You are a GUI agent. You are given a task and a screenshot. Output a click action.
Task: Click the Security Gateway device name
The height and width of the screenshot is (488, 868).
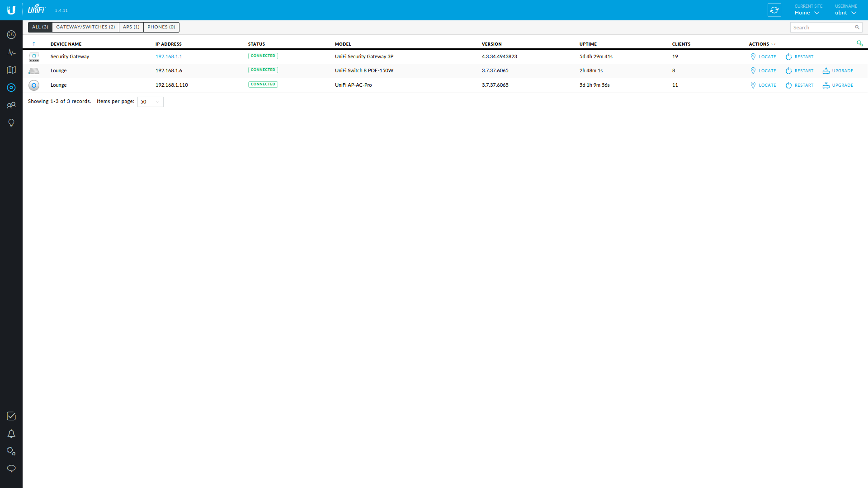pyautogui.click(x=70, y=57)
